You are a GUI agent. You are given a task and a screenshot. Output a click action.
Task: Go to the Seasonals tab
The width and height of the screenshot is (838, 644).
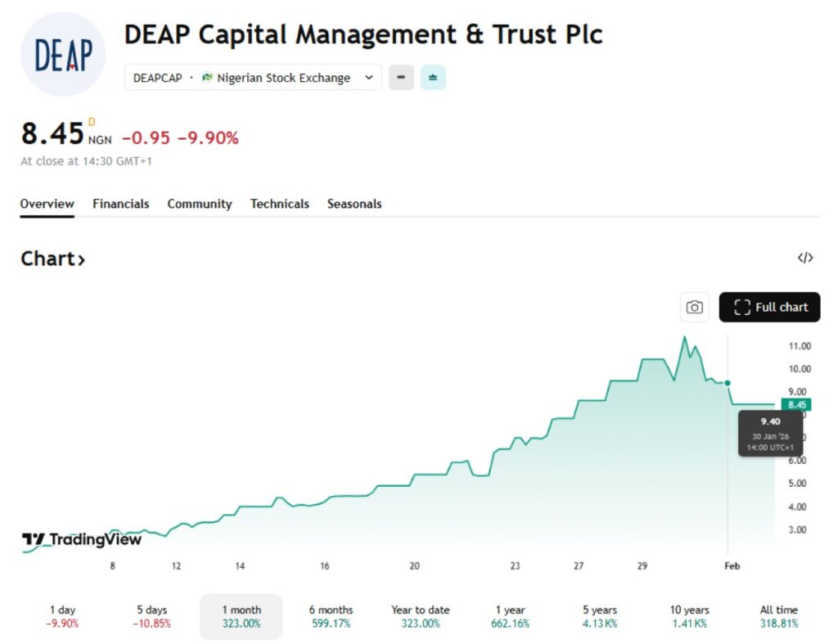click(354, 204)
